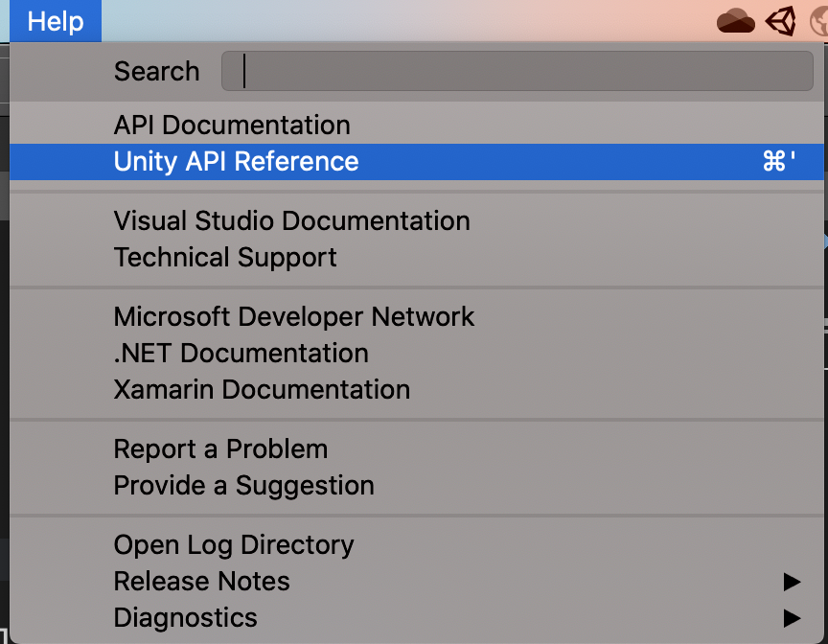Click Release Notes menu entry

tap(201, 582)
